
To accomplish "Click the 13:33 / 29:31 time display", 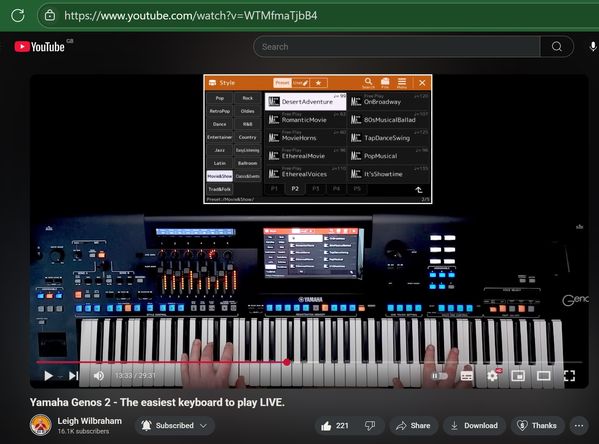I will tap(135, 376).
